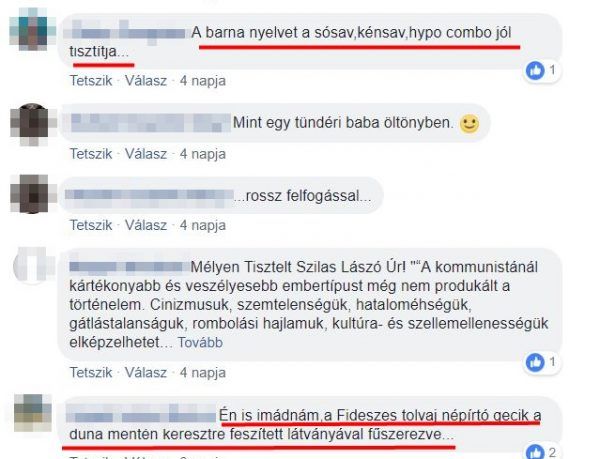Like the barna nyelvet comment via Tetszik
The height and width of the screenshot is (459, 600).
91,81
